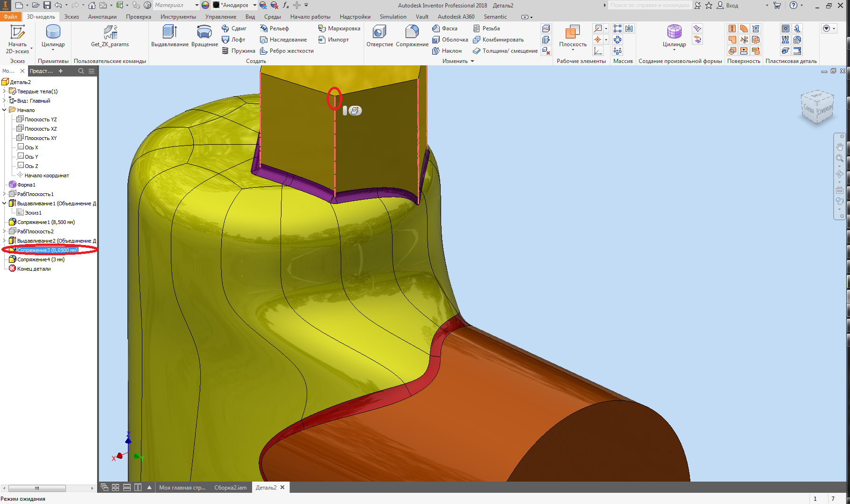Open the Файл menu

click(10, 17)
